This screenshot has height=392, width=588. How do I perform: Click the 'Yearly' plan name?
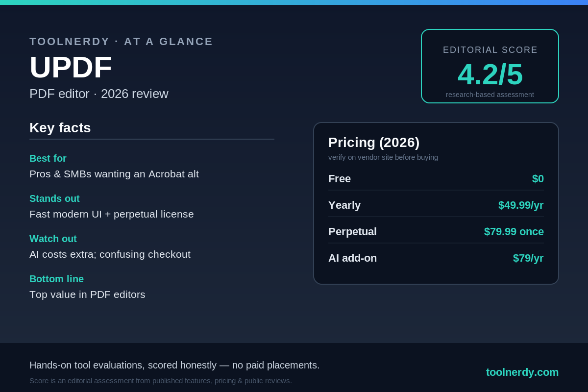(344, 205)
